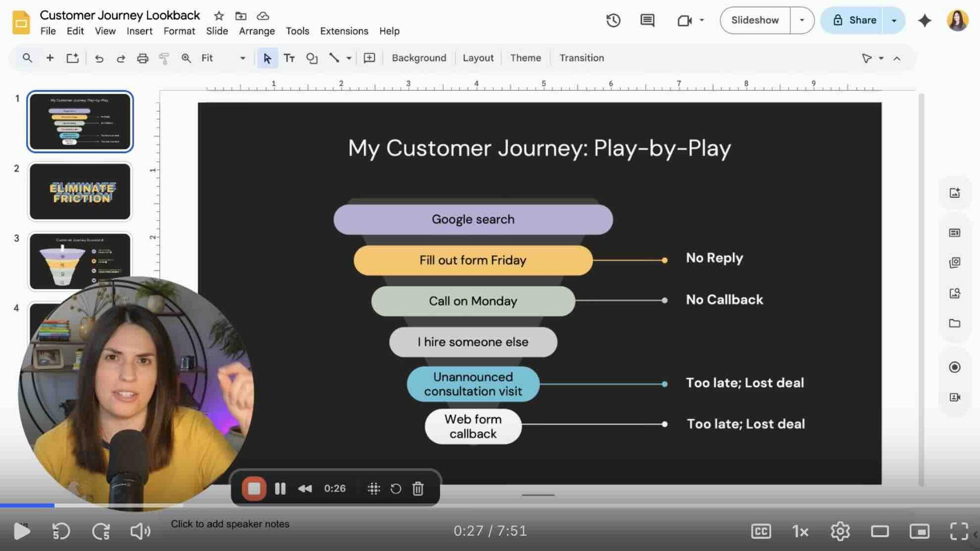The width and height of the screenshot is (980, 551).
Task: Mute the video volume speaker
Action: pyautogui.click(x=140, y=531)
